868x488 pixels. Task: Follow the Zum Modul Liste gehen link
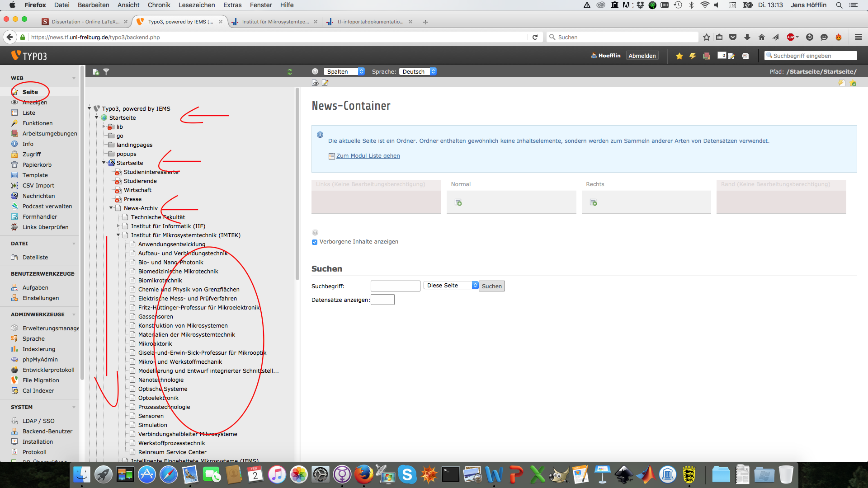368,156
